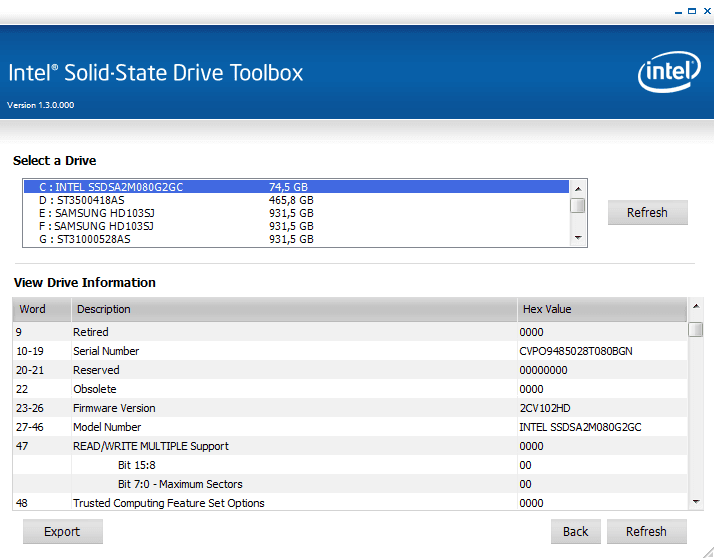Image resolution: width=714 pixels, height=558 pixels.
Task: Click drive information scroll down arrow
Action: point(696,502)
